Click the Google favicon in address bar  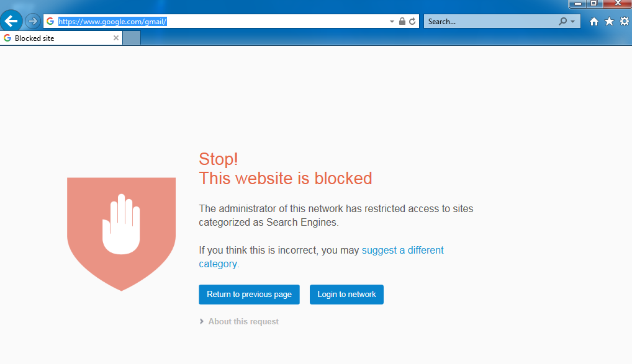[x=50, y=21]
